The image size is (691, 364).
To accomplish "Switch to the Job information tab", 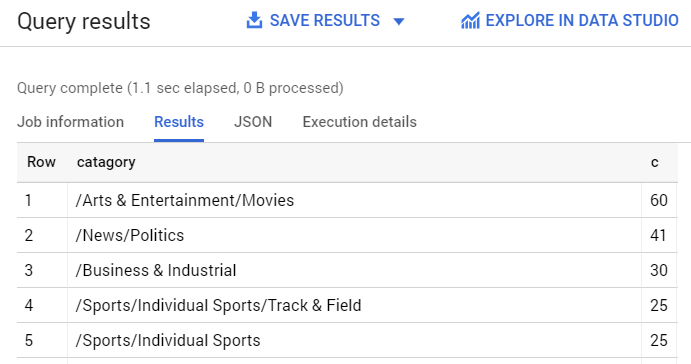I will click(x=71, y=122).
